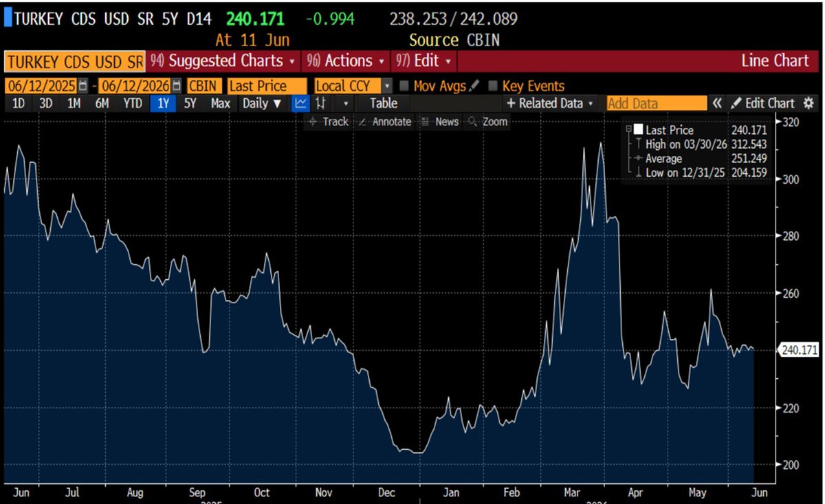Select the line chart type icon
Image resolution: width=825 pixels, height=504 pixels.
pos(300,103)
